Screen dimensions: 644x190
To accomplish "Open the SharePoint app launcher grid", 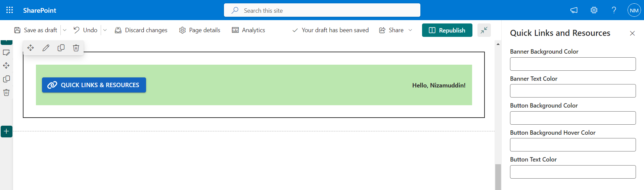I will (10, 10).
